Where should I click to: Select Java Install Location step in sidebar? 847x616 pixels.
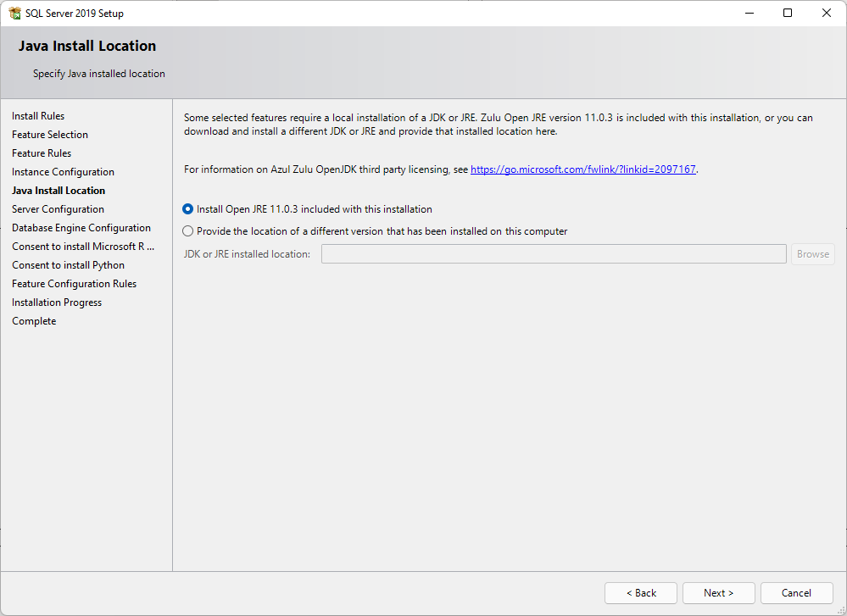click(x=59, y=191)
